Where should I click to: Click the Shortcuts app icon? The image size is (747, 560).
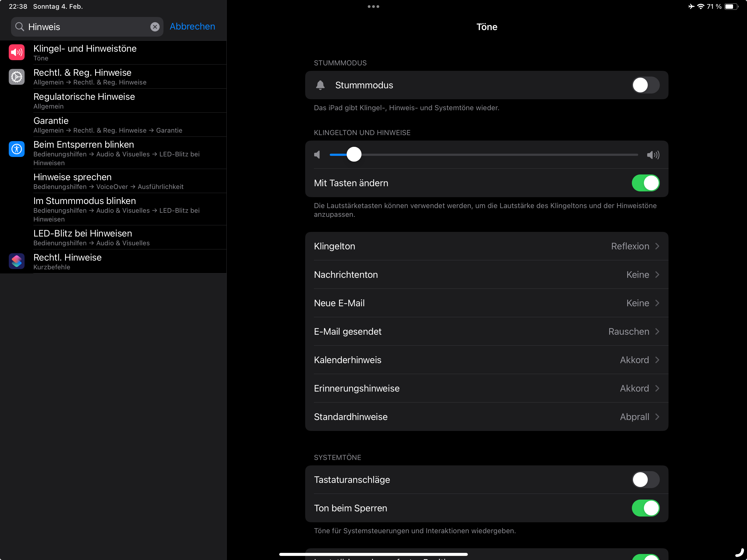pyautogui.click(x=17, y=261)
